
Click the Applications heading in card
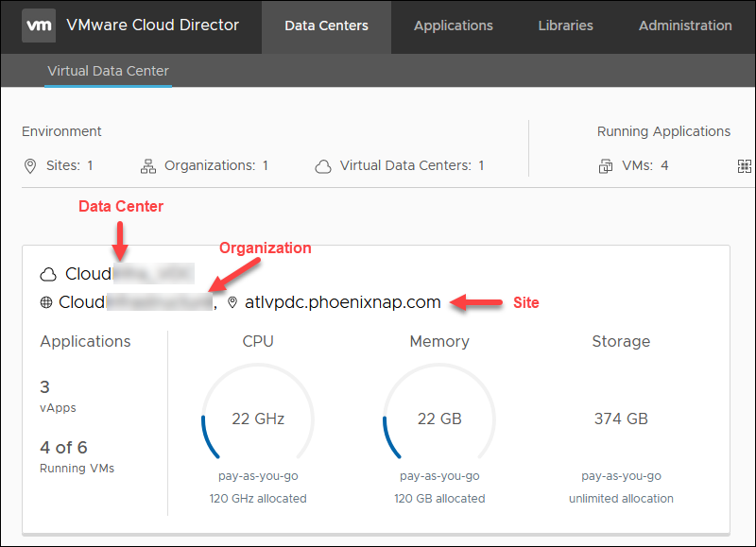click(85, 341)
